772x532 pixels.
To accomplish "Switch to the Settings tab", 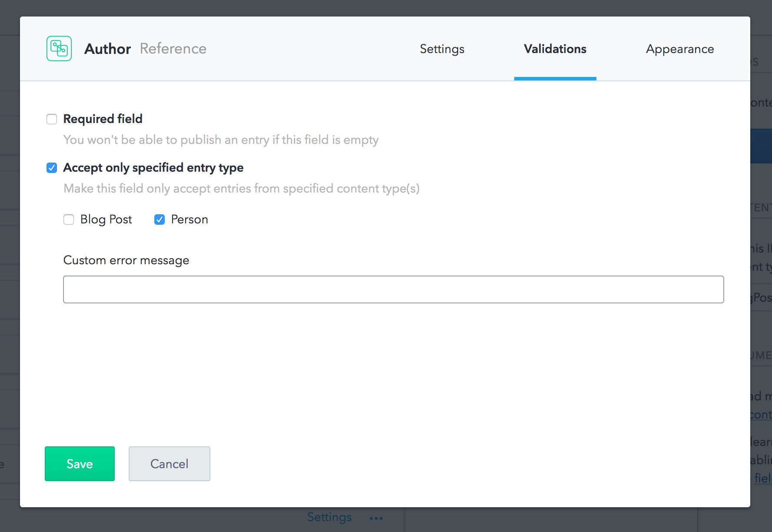I will coord(442,49).
